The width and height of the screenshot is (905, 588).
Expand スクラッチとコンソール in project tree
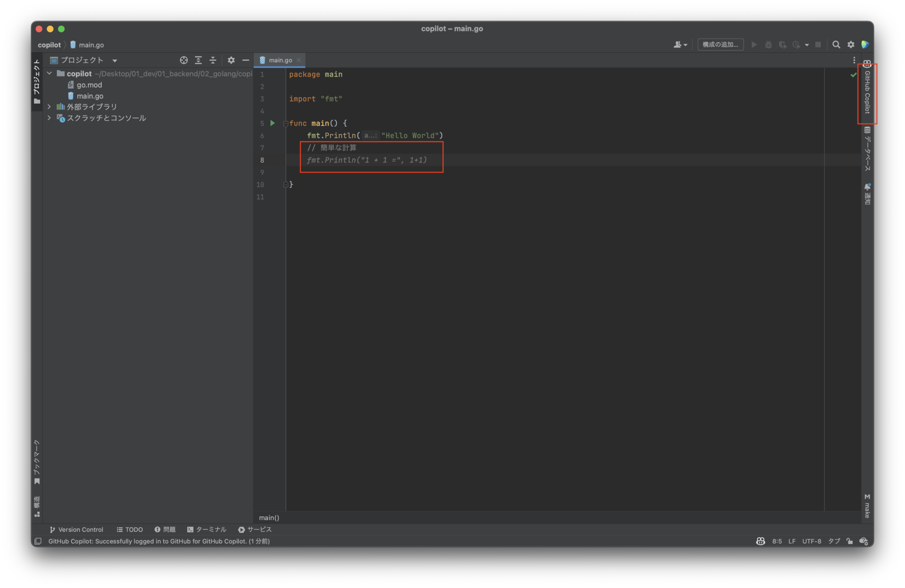49,118
